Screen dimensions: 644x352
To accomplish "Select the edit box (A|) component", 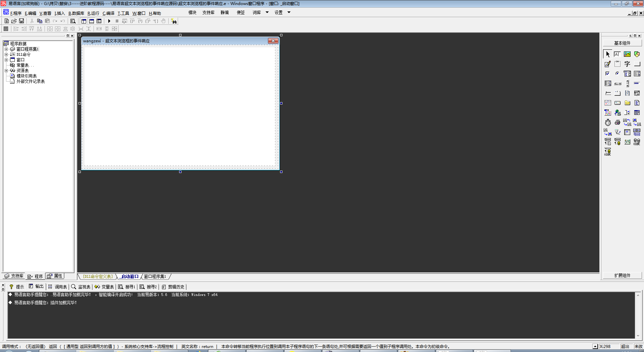I will tap(617, 54).
